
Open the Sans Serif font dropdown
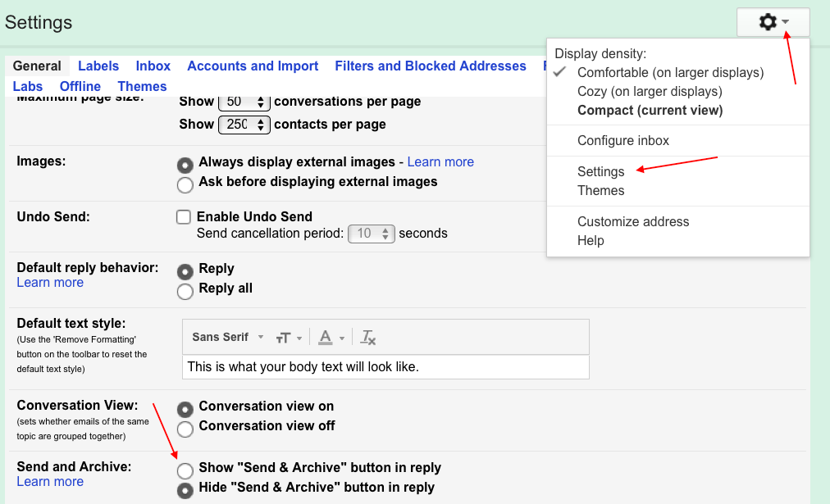point(227,337)
